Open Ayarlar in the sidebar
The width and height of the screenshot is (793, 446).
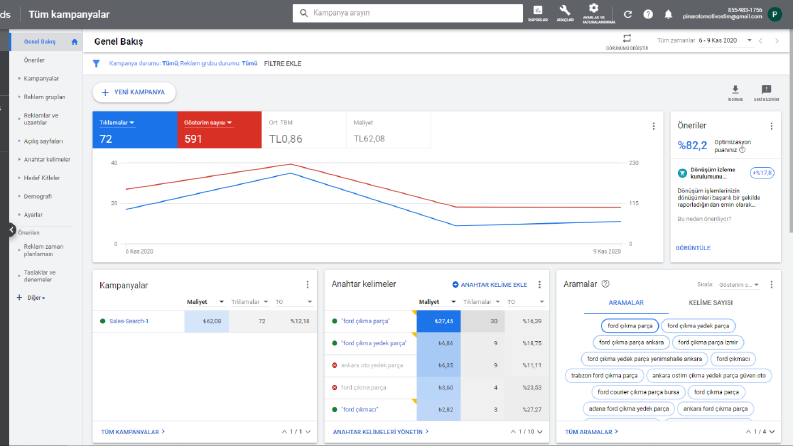click(33, 215)
